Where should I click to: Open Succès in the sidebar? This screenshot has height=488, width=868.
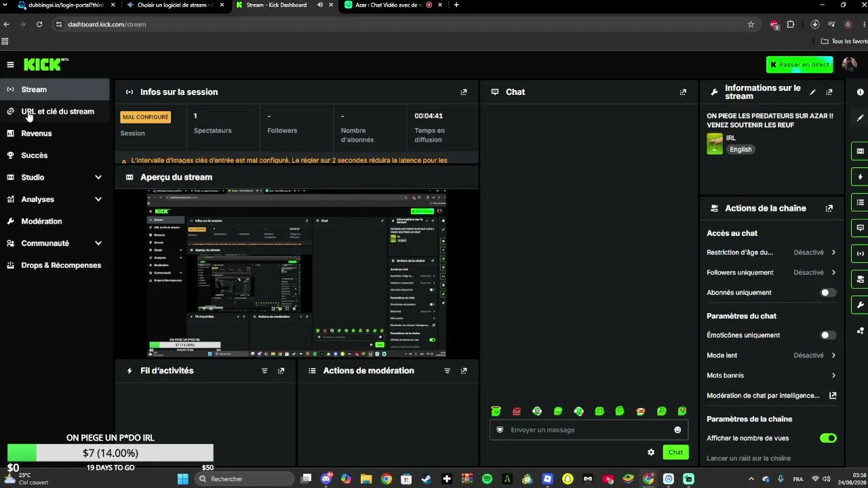[x=54, y=155]
